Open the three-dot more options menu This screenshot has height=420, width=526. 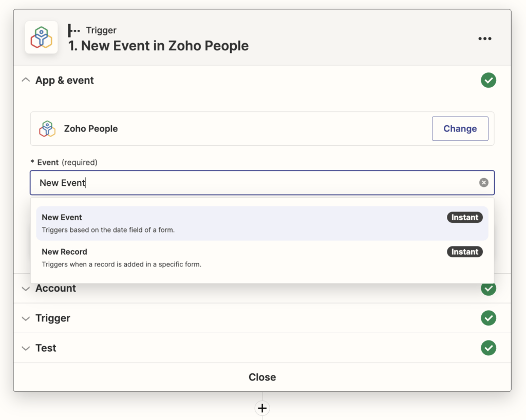point(485,39)
